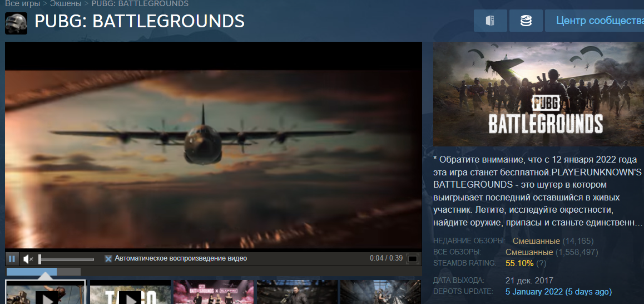This screenshot has height=304, width=644.
Task: Click video time 0:04 / 0:39
Action: click(x=386, y=258)
